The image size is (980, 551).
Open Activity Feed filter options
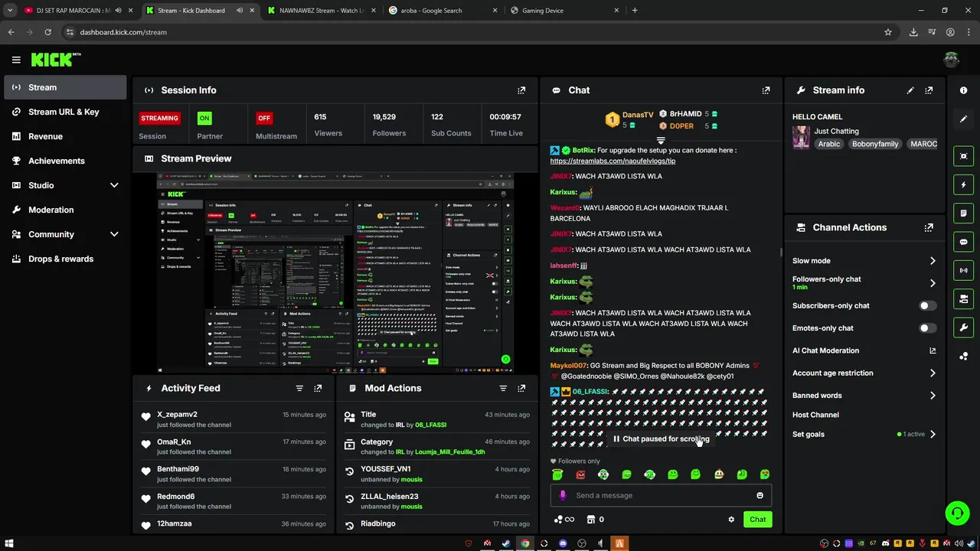point(299,388)
